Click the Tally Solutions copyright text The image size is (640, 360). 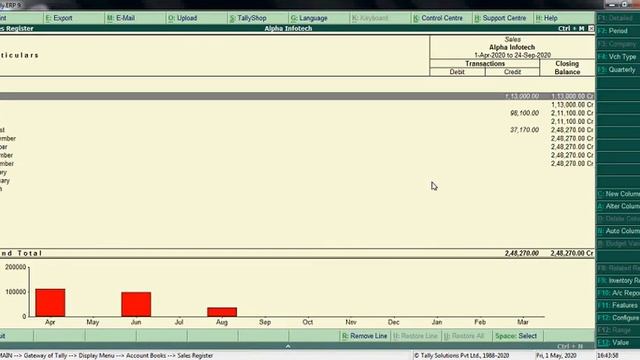pos(462,356)
